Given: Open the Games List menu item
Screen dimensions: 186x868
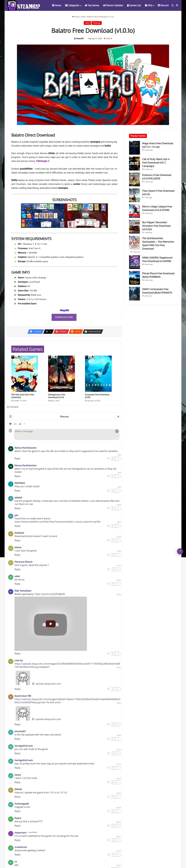Looking at the screenshot, I should (134, 5).
